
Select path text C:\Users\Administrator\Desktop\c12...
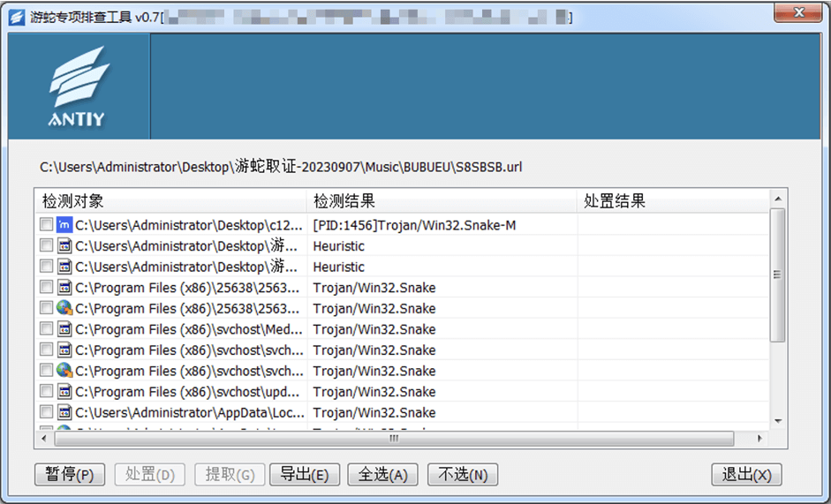point(189,225)
